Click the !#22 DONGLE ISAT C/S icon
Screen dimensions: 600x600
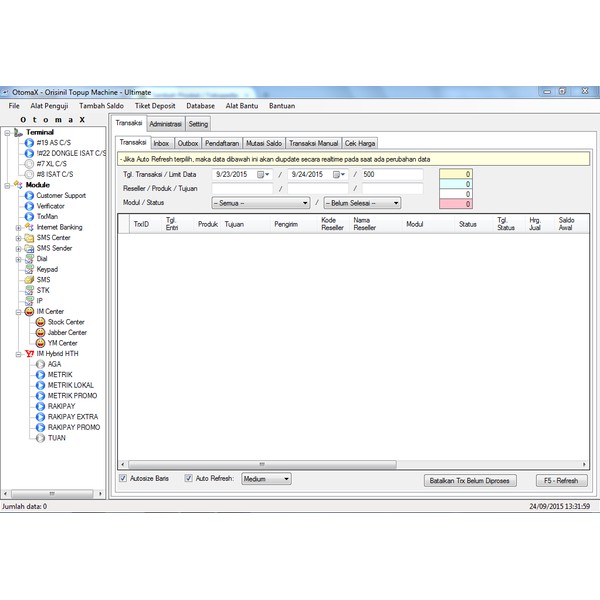29,153
